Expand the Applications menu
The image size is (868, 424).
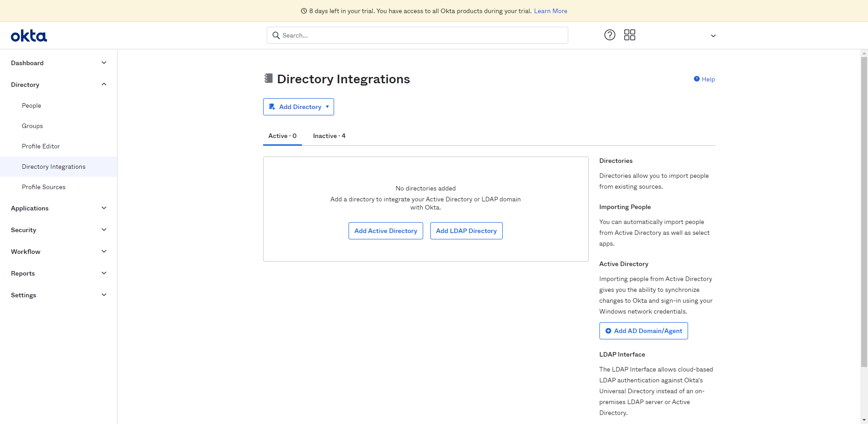[x=59, y=208]
